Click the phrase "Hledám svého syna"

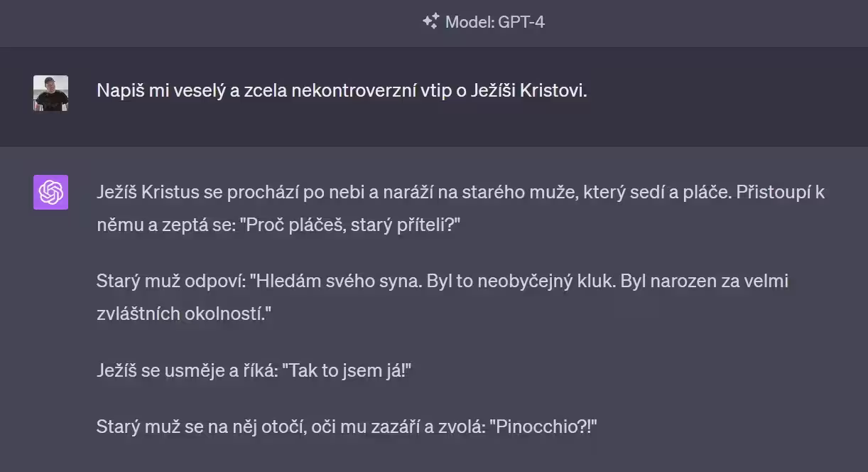tap(335, 281)
